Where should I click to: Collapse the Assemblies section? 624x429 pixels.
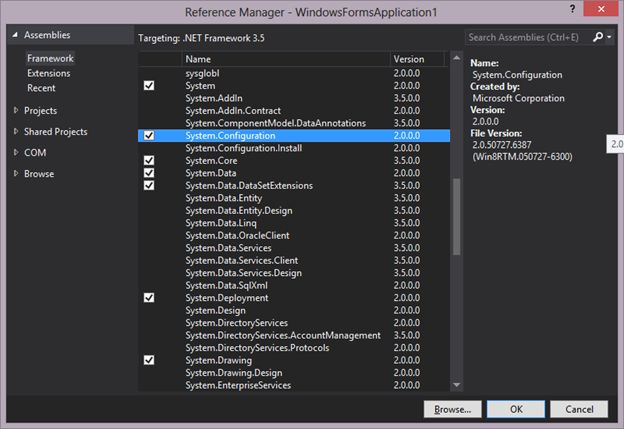click(x=15, y=35)
